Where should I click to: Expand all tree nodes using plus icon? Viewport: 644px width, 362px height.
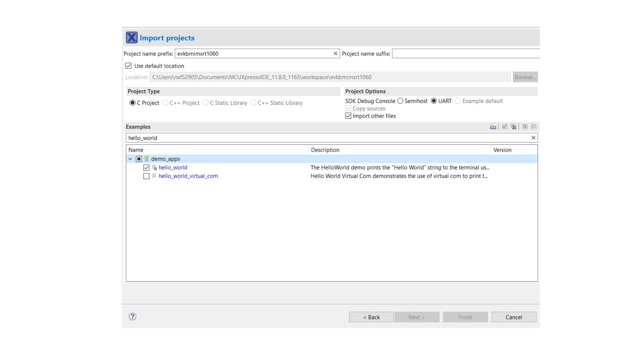click(525, 127)
